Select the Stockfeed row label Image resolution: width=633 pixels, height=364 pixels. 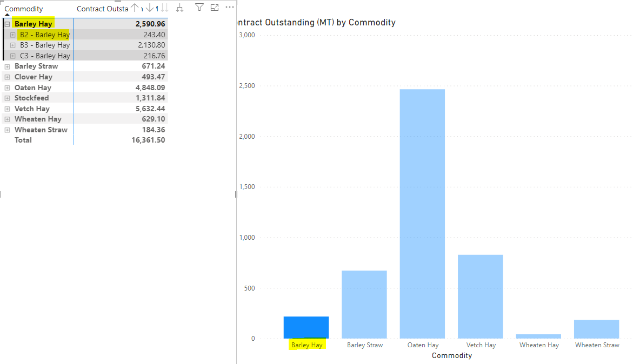tap(31, 98)
